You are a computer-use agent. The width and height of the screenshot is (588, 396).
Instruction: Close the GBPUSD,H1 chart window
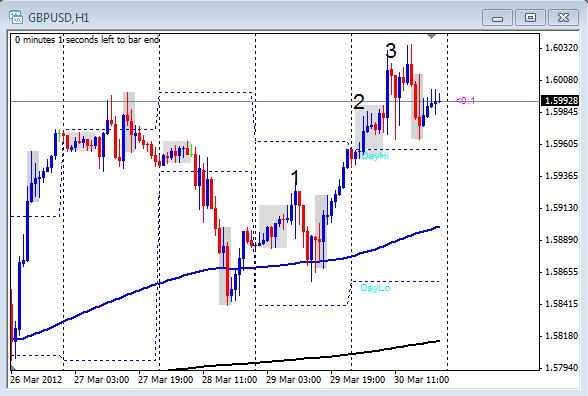[563, 18]
